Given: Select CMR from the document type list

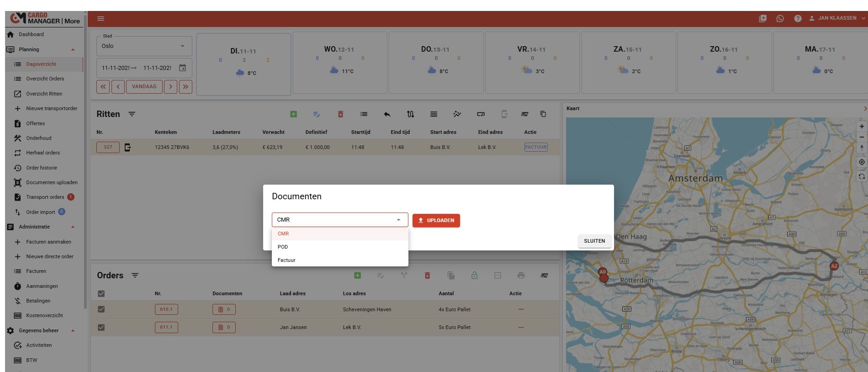Looking at the screenshot, I should [x=340, y=234].
